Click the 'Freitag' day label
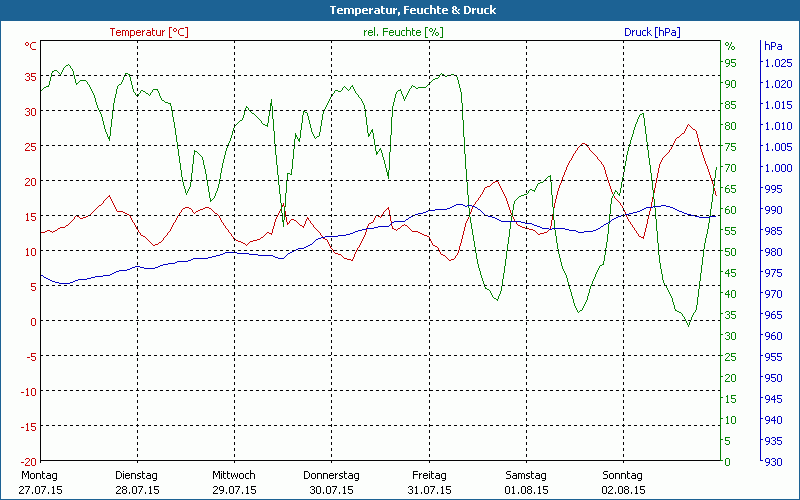Screen dimensions: 800x500 click(x=429, y=475)
